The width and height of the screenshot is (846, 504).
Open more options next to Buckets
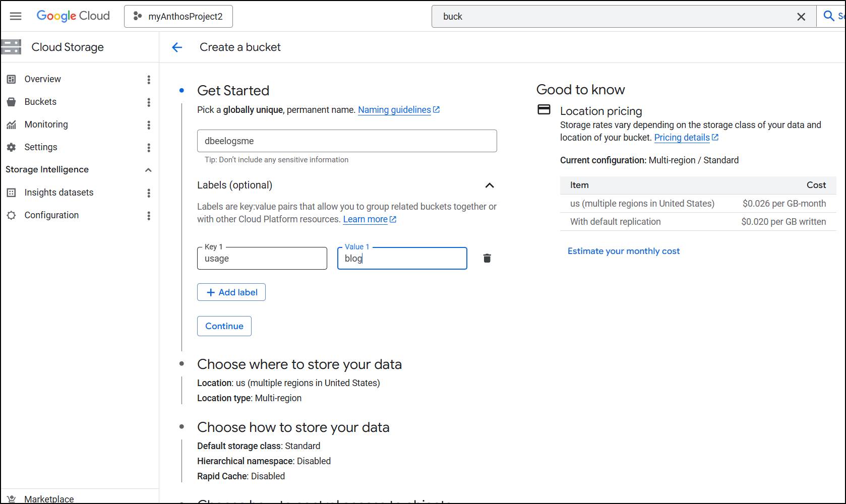149,102
